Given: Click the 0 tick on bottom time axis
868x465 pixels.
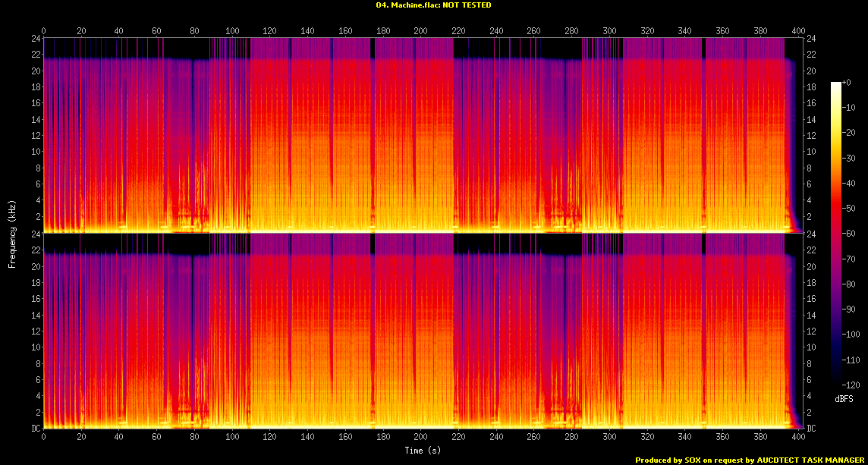Looking at the screenshot, I should pyautogui.click(x=44, y=438).
